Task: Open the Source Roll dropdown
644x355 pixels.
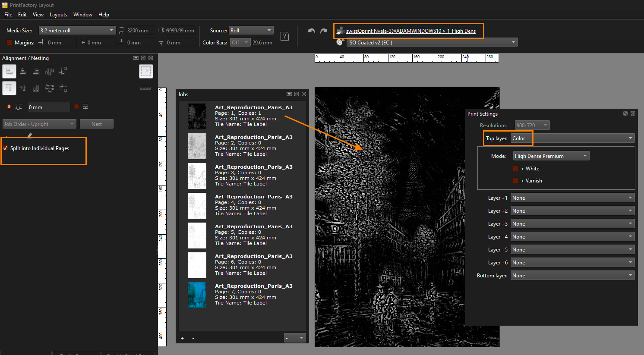Action: click(251, 30)
